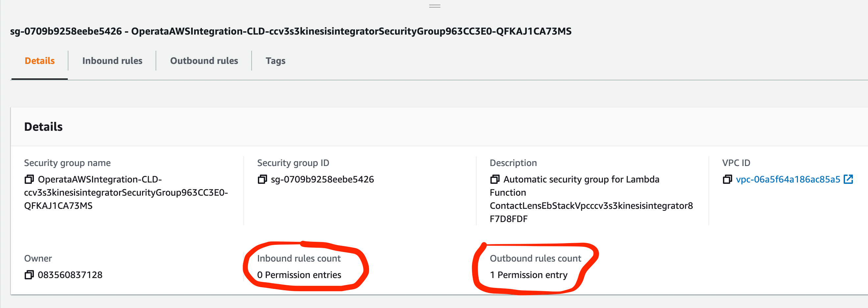Open the Tags tab
This screenshot has width=868, height=308.
tap(275, 61)
